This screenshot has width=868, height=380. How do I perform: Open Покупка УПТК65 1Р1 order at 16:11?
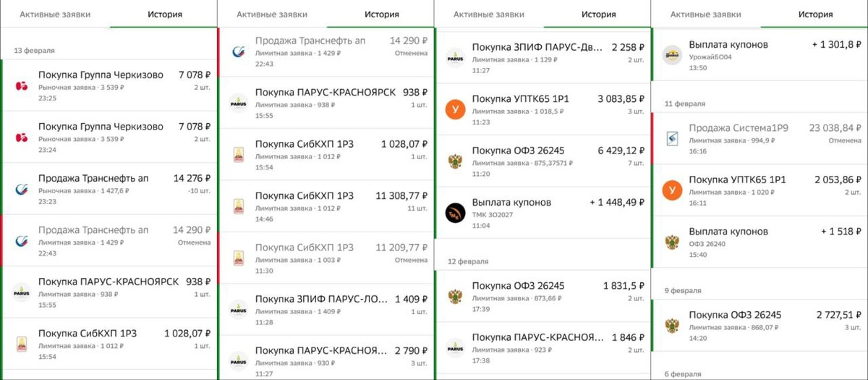coord(760,190)
